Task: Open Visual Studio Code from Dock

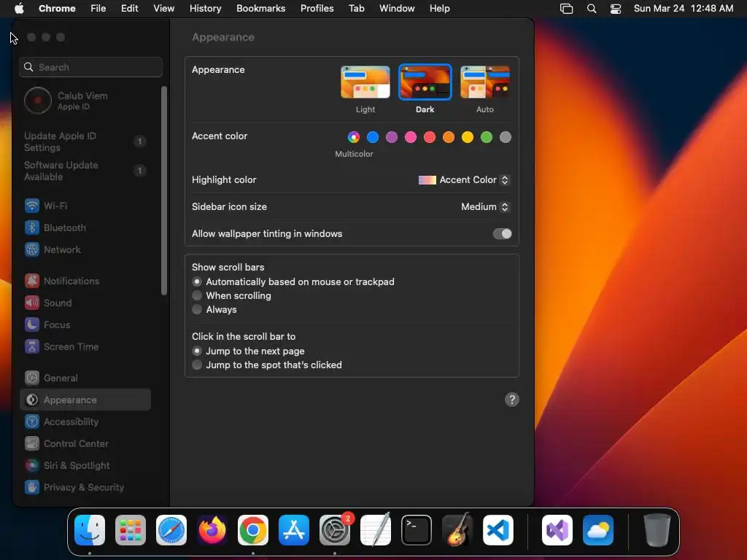Action: pyautogui.click(x=498, y=530)
